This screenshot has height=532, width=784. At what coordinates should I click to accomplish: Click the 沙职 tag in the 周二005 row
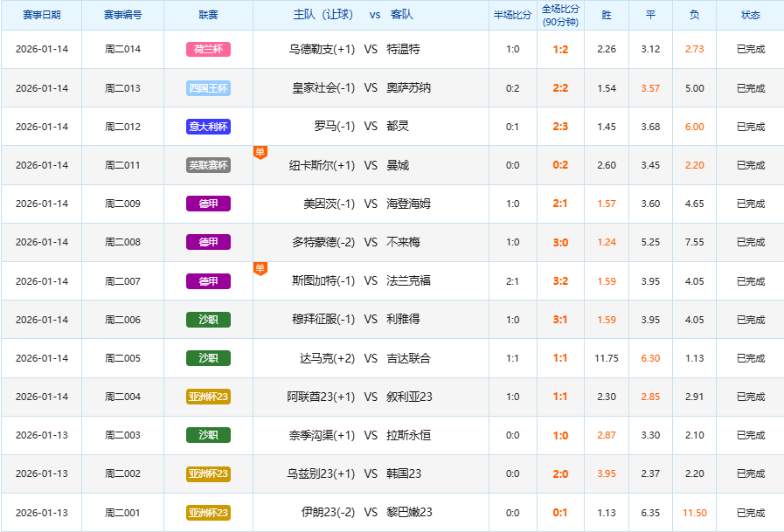pos(209,358)
